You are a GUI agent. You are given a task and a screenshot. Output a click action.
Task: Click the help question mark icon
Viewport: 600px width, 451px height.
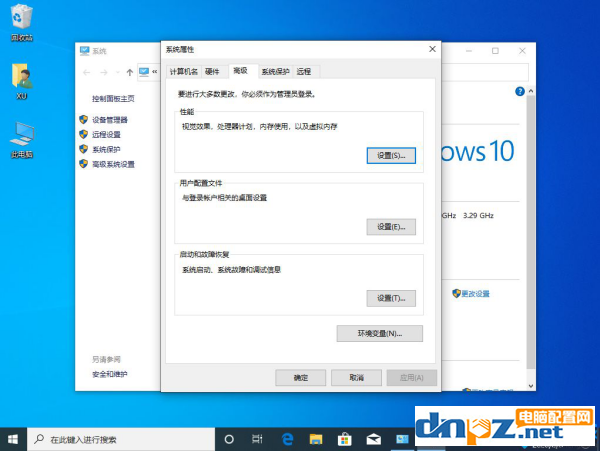(x=520, y=91)
